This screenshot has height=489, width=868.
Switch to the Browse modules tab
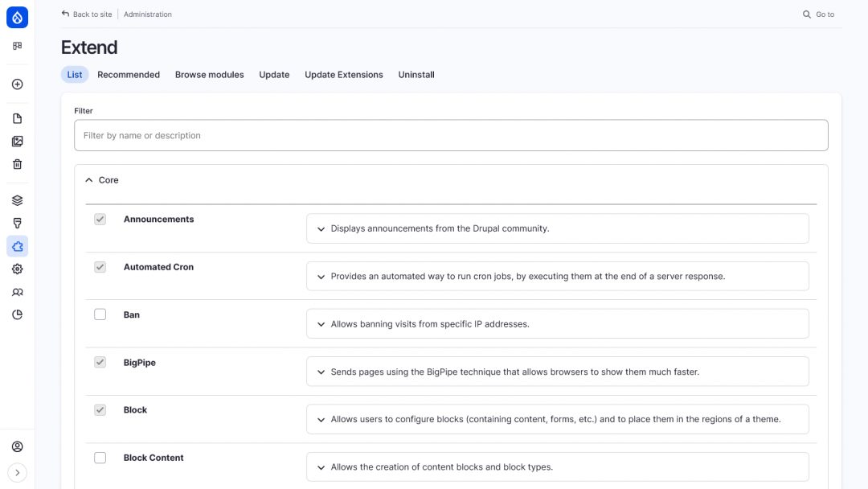(209, 75)
